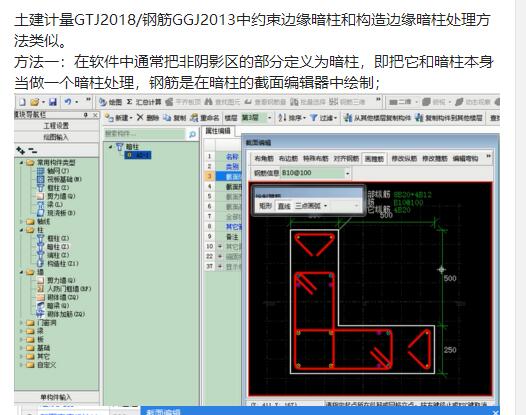The image size is (526, 415).
Task: Select 轴网 (J) in common types
Action: [53, 171]
